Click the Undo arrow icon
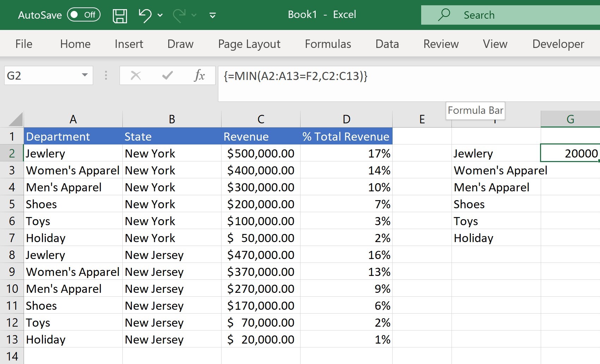Image resolution: width=600 pixels, height=364 pixels. click(145, 15)
